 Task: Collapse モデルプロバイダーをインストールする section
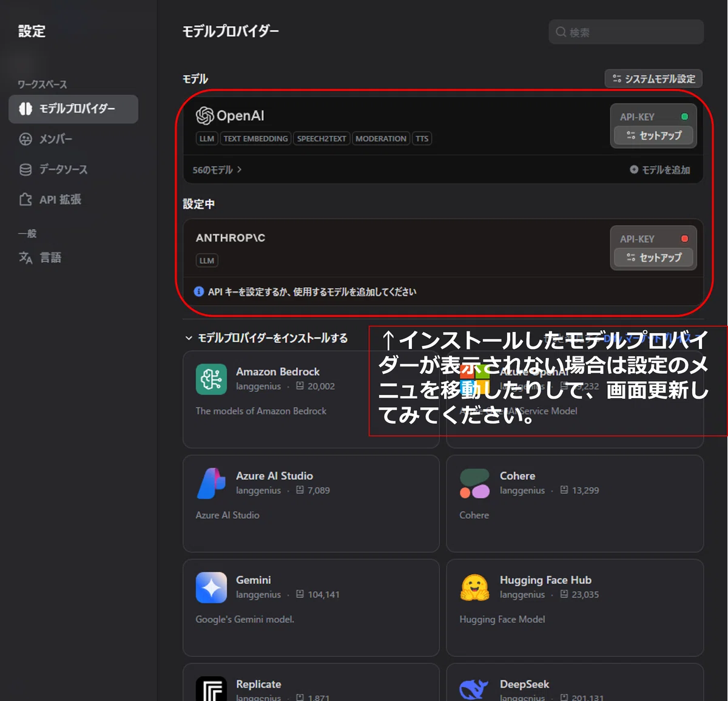(x=266, y=338)
